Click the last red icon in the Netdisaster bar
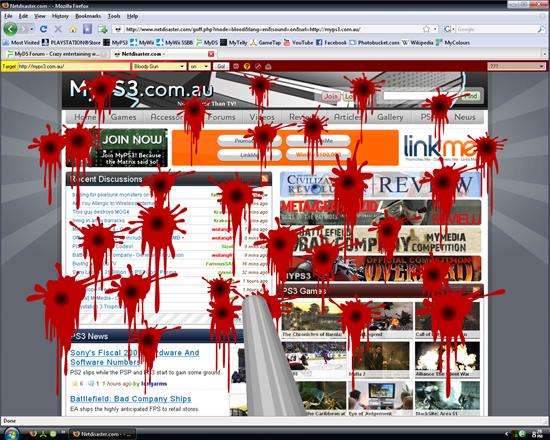Image resolution: width=550 pixels, height=440 pixels. click(268, 66)
